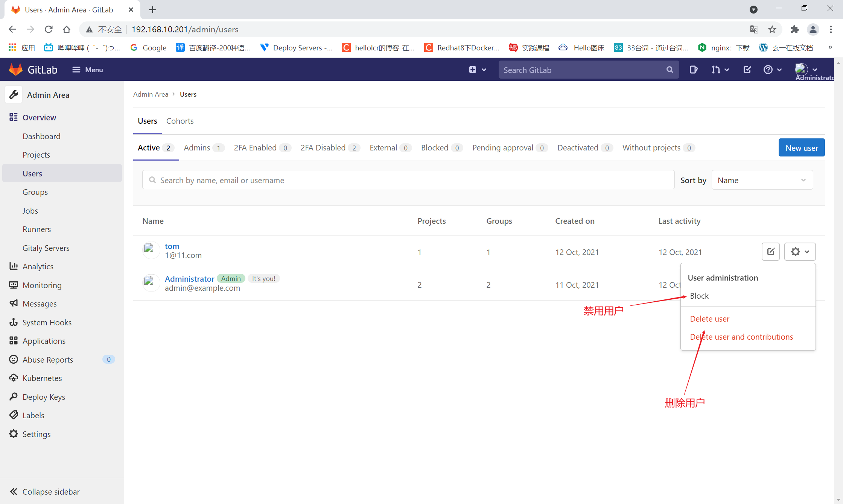Open Runners in the sidebar
This screenshot has width=843, height=504.
(37, 229)
